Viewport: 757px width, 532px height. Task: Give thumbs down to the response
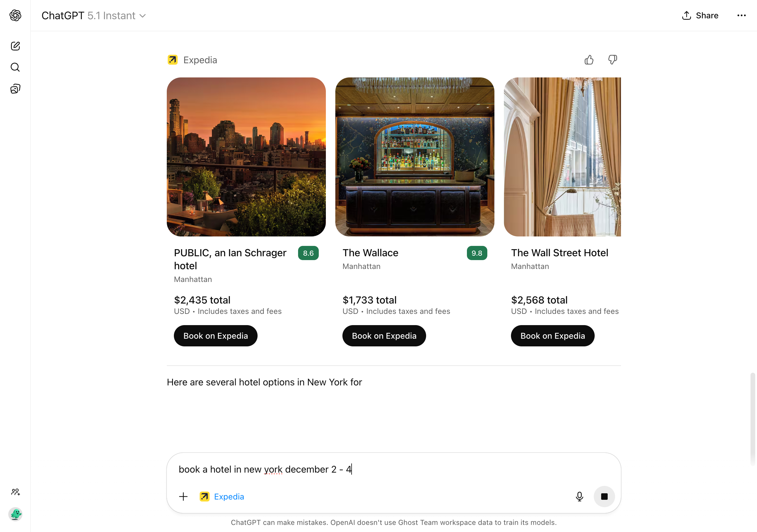pos(612,60)
